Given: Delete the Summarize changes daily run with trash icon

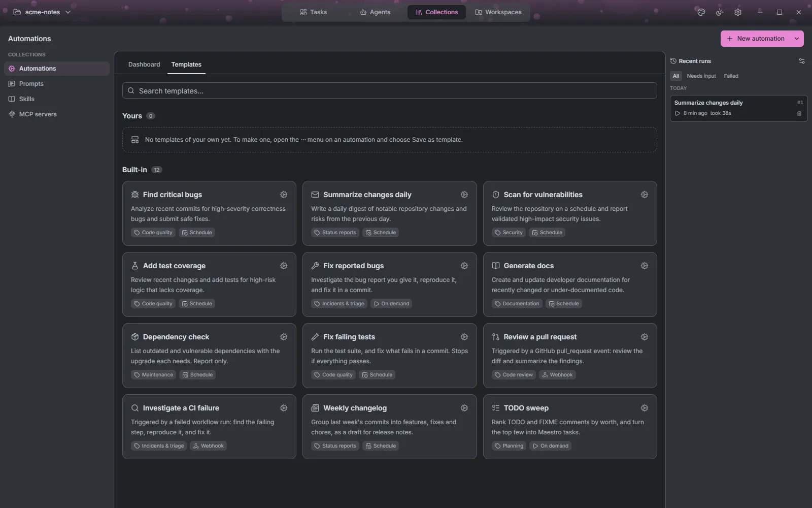Looking at the screenshot, I should click(799, 113).
